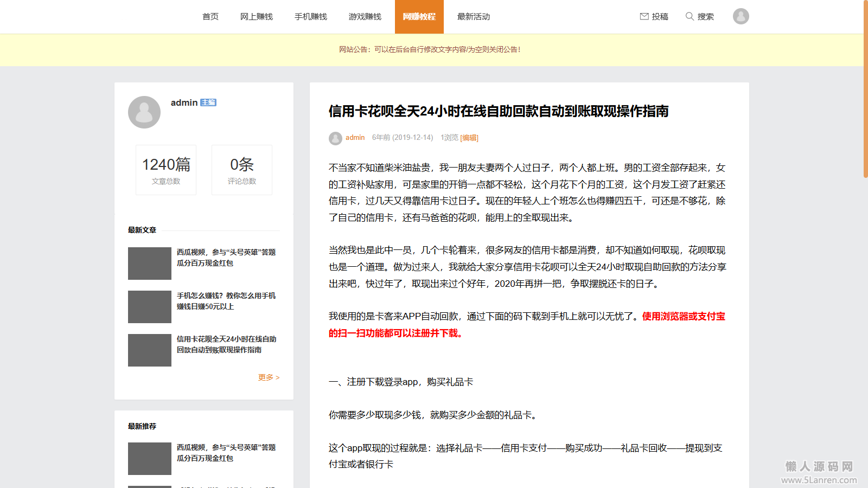
Task: Select the 手机赚钱 navigation item
Action: coord(311,17)
